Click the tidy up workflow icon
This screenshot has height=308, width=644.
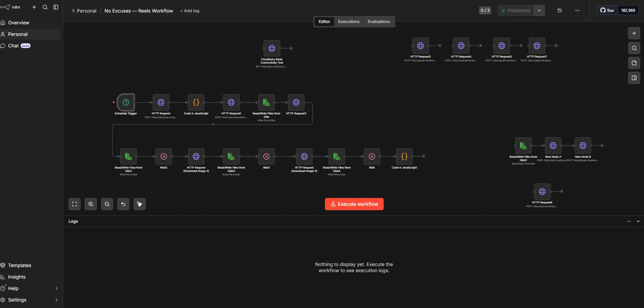pos(139,204)
